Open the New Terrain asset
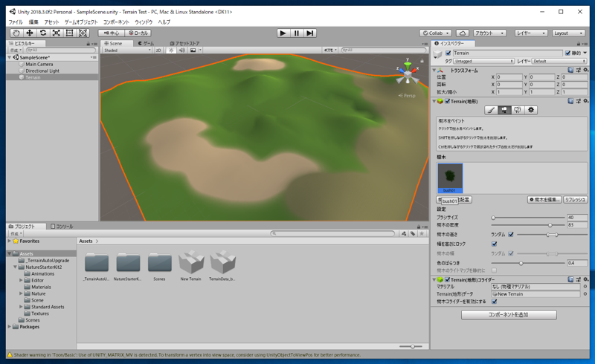 coord(191,265)
